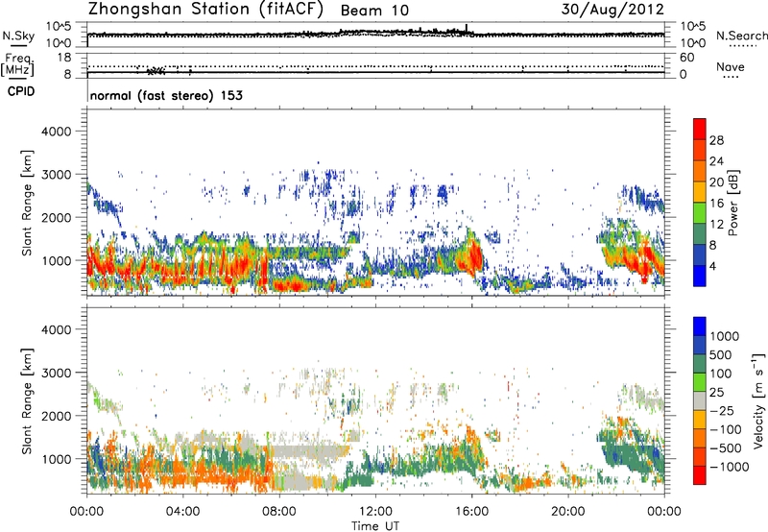Select the "08:00" time tick label
This screenshot has height=532, width=768.
click(x=279, y=512)
